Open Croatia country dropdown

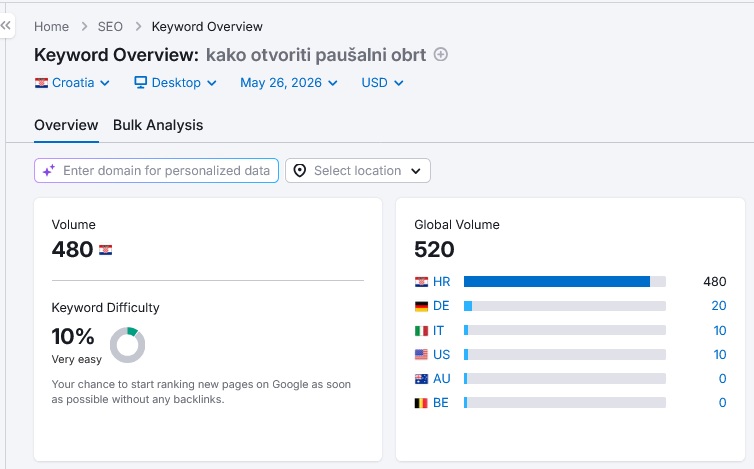[x=73, y=83]
